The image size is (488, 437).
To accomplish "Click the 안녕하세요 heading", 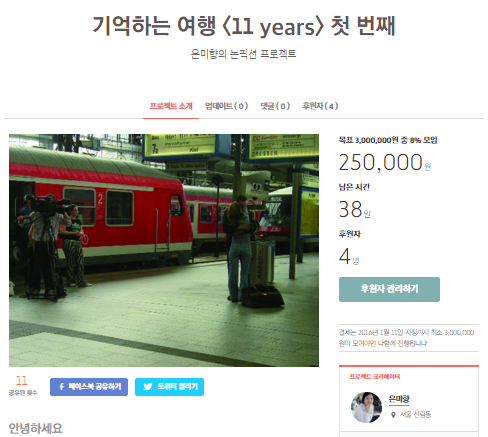I will (36, 428).
